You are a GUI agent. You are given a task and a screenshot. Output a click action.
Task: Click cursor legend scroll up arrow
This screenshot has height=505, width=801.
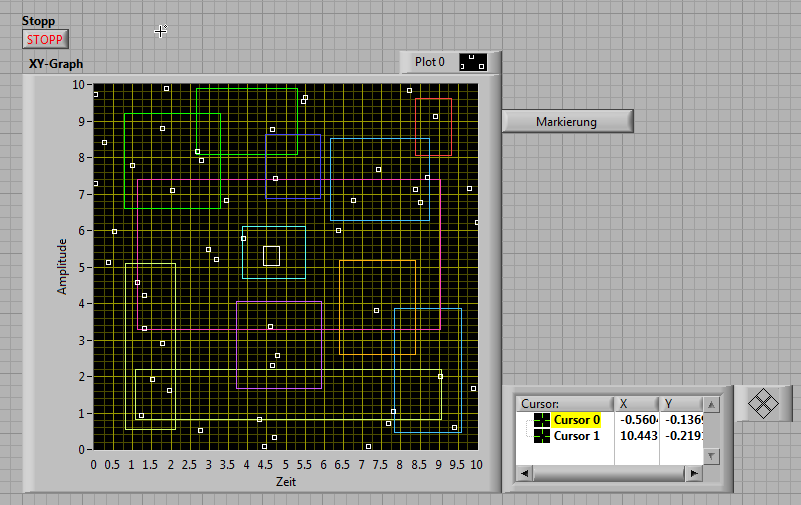pyautogui.click(x=712, y=405)
